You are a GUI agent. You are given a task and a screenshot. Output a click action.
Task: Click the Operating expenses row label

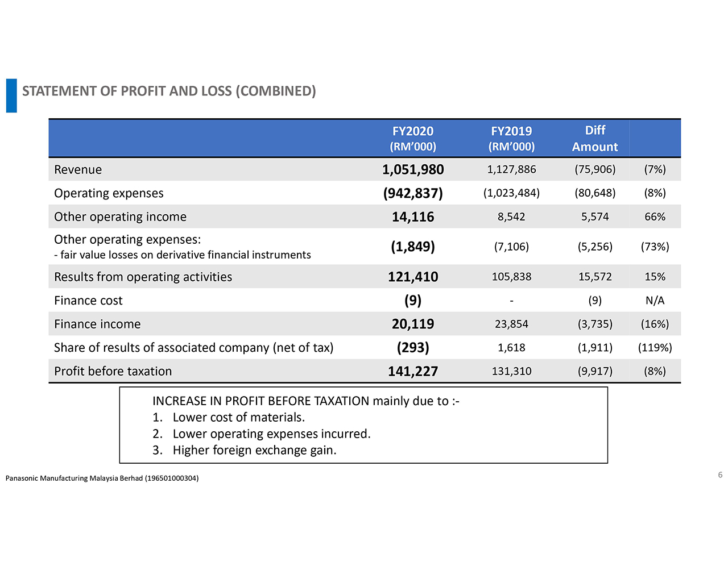click(109, 193)
